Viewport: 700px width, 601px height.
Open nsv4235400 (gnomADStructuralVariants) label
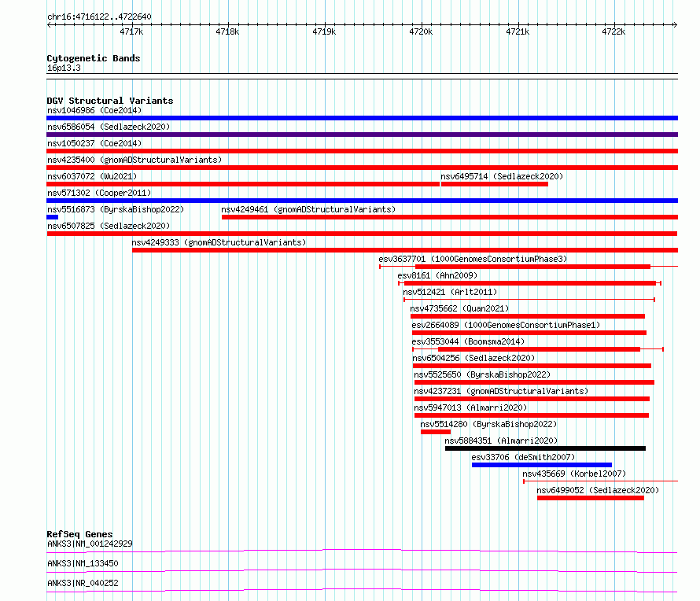(134, 160)
